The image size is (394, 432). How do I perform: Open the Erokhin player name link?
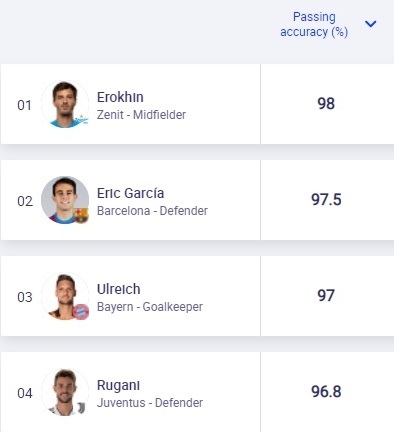click(120, 97)
